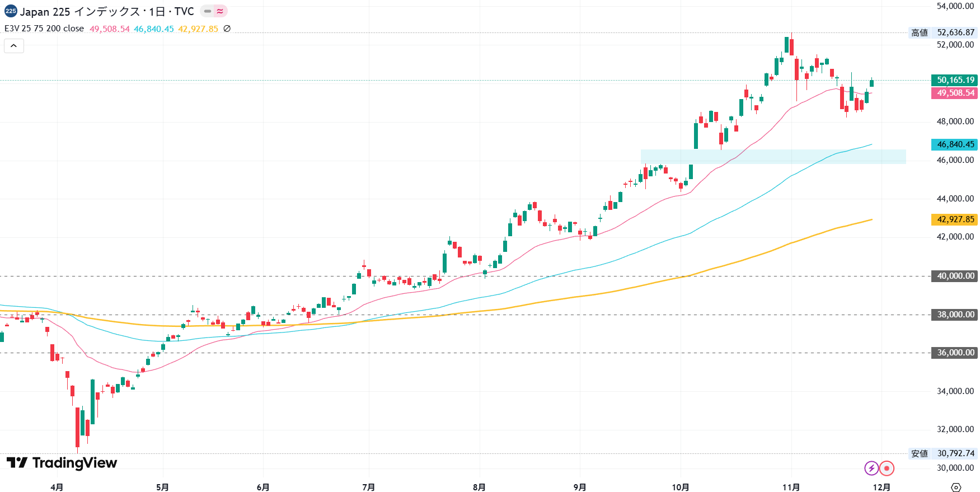This screenshot has width=980, height=492.
Task: Click the 11月 label on the time axis
Action: pos(791,487)
